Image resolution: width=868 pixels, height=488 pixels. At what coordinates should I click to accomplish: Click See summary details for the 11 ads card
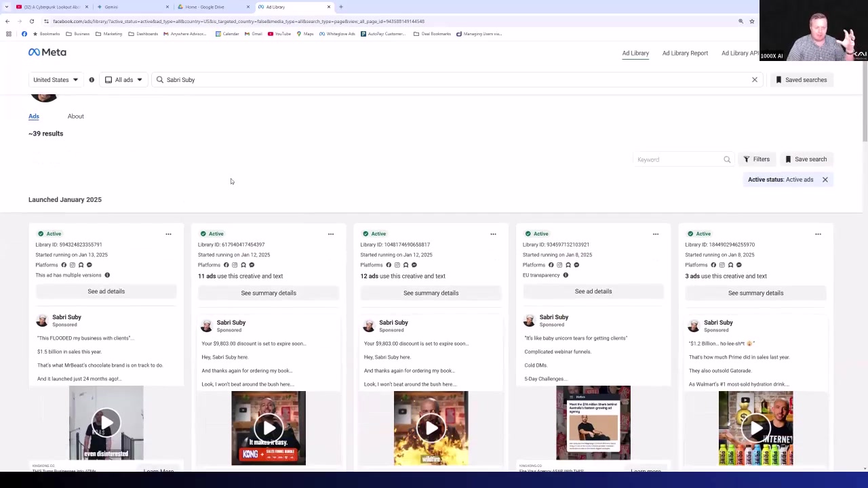click(269, 293)
